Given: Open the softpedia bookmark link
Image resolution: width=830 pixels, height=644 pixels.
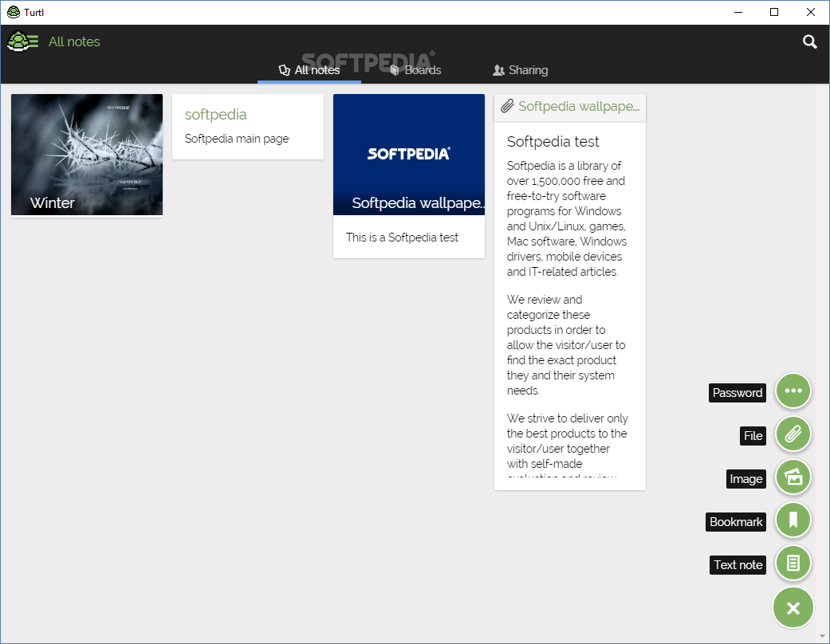Looking at the screenshot, I should point(215,114).
